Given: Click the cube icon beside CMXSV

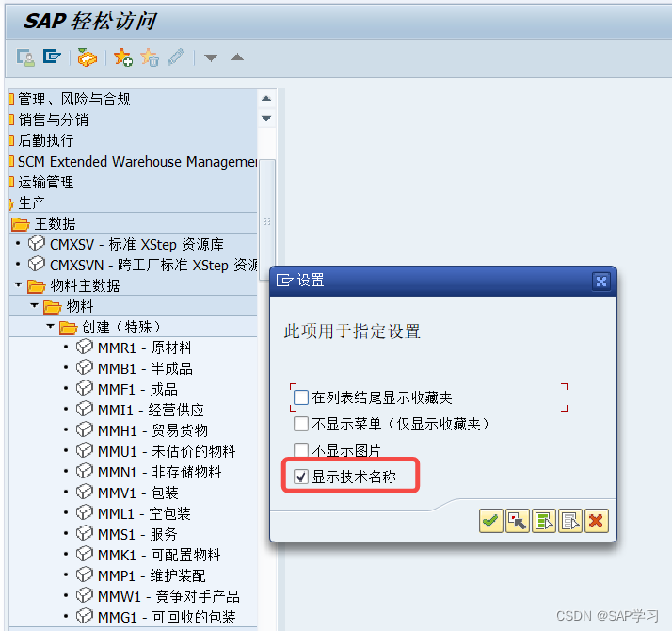Looking at the screenshot, I should 37,243.
